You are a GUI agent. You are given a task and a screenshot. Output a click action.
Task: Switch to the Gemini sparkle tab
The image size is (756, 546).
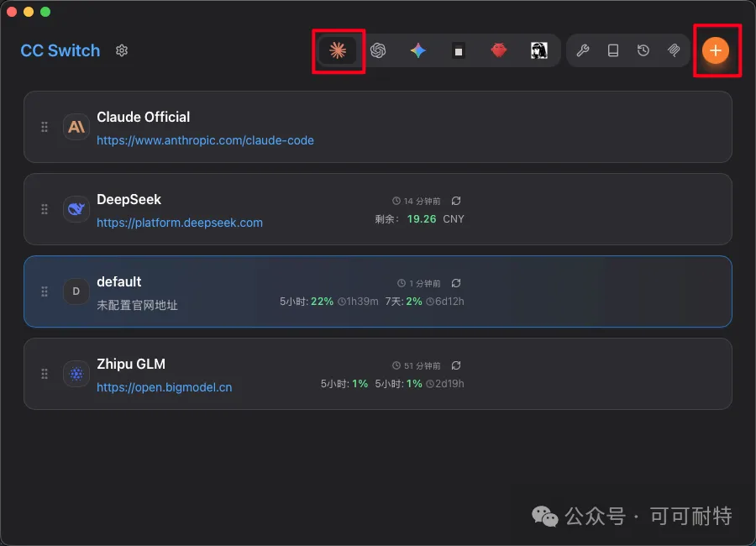[x=418, y=50]
